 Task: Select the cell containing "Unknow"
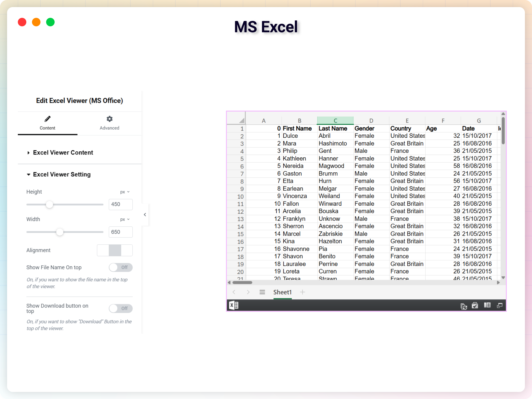click(335, 219)
